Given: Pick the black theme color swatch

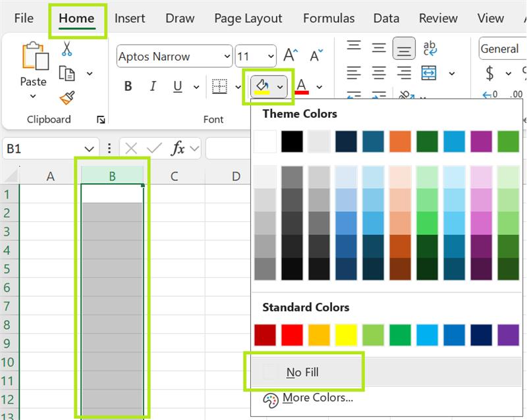Looking at the screenshot, I should (292, 142).
